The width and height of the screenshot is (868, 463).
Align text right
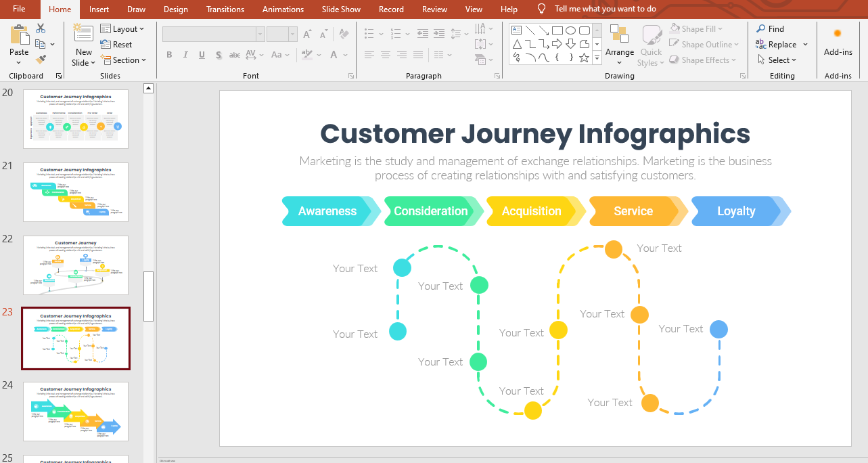click(402, 55)
